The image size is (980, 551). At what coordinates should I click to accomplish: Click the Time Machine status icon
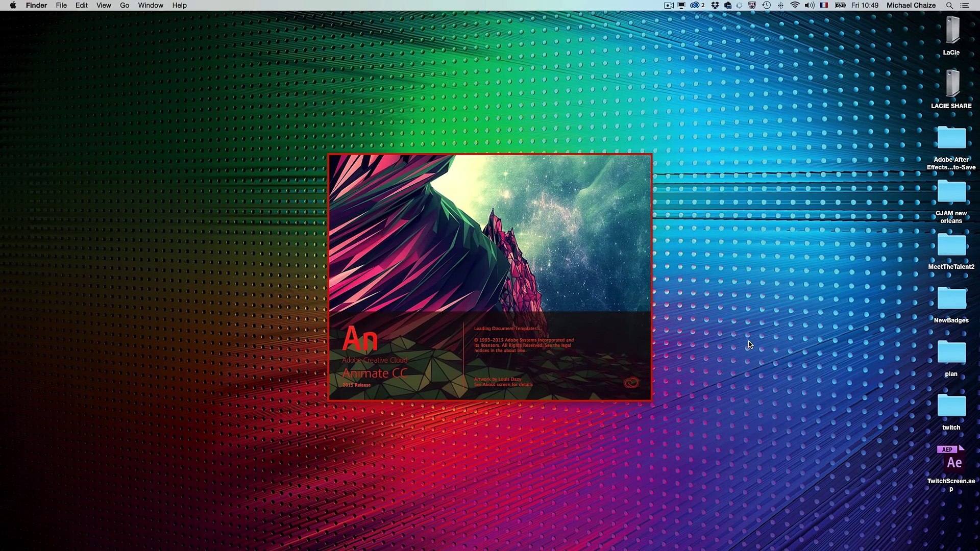766,5
